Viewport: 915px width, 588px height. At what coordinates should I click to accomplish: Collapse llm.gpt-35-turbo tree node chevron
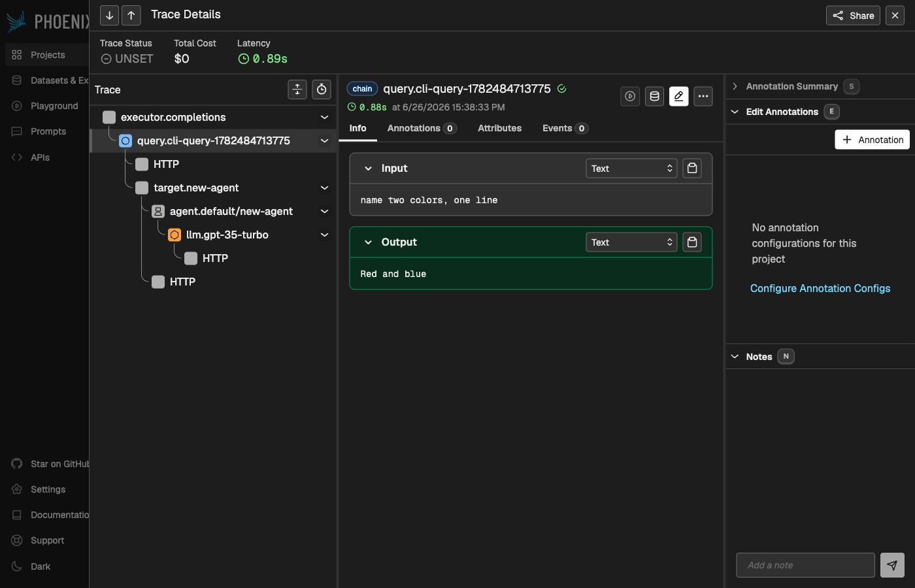click(324, 235)
